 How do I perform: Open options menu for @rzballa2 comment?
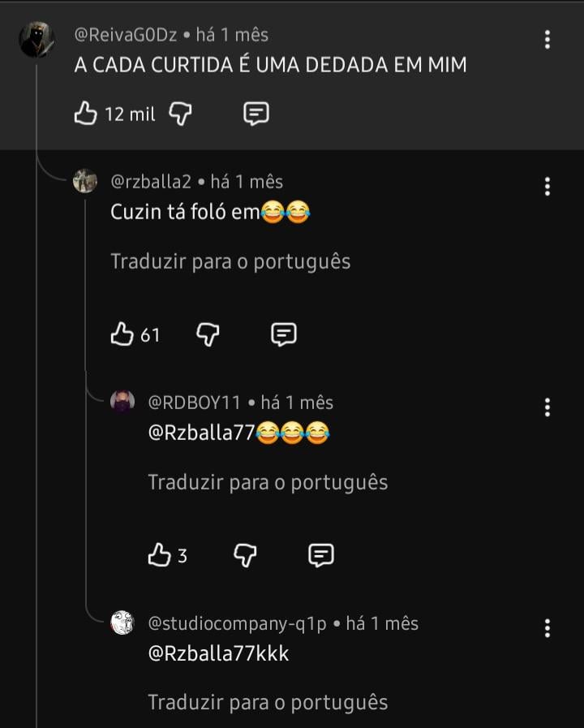click(547, 186)
